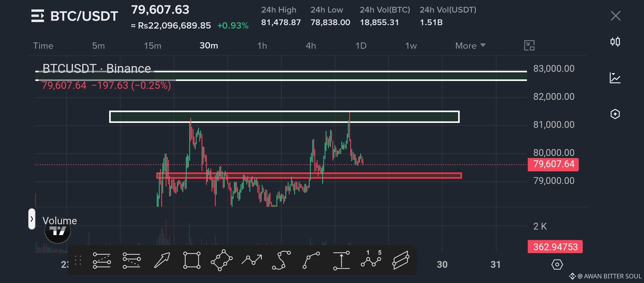Click the 24h Vol(BTC) value 18,855.31

click(x=379, y=22)
